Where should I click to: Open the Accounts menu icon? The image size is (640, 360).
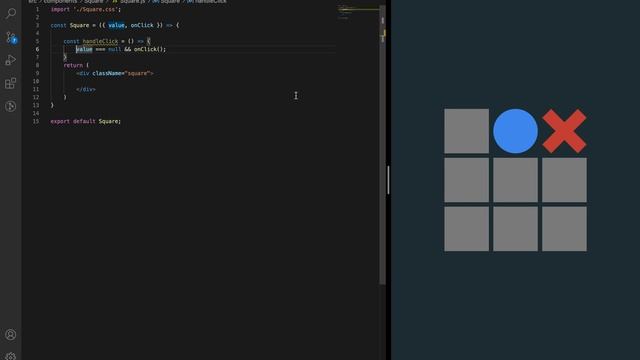tap(11, 335)
